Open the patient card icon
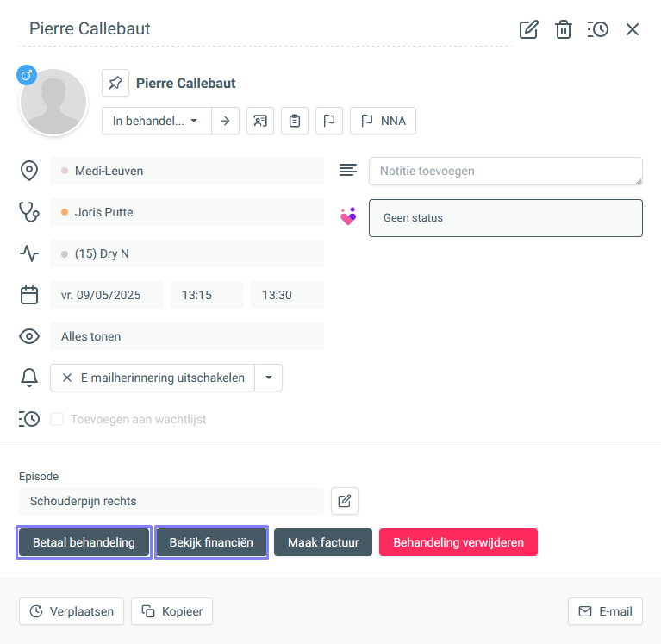The image size is (661, 644). pos(260,121)
